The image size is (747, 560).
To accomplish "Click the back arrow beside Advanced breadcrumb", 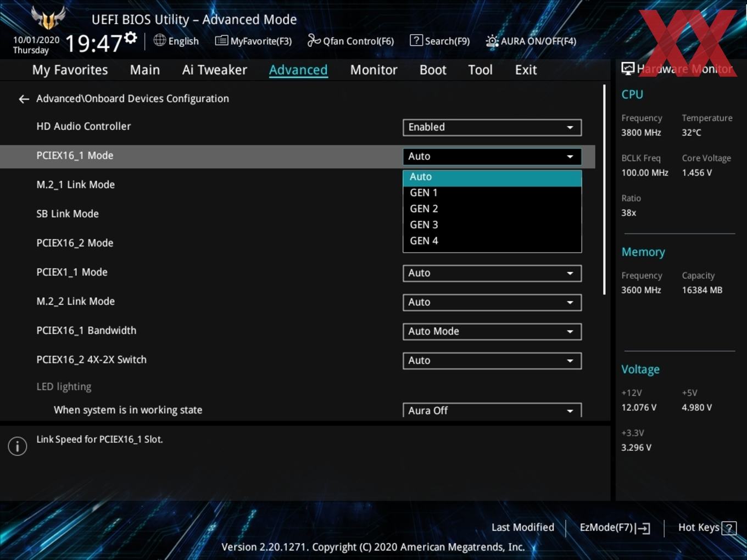I will [x=24, y=99].
